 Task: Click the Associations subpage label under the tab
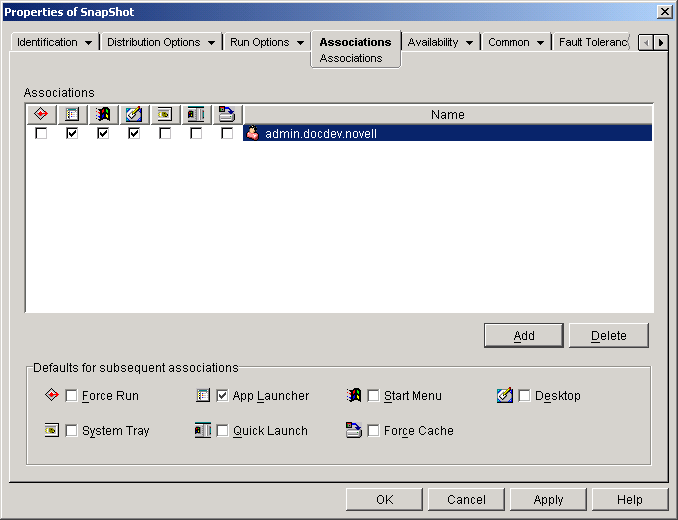tap(351, 58)
